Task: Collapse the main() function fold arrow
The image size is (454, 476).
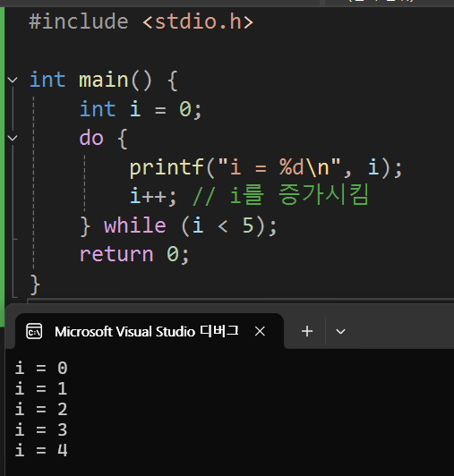Action: point(13,80)
